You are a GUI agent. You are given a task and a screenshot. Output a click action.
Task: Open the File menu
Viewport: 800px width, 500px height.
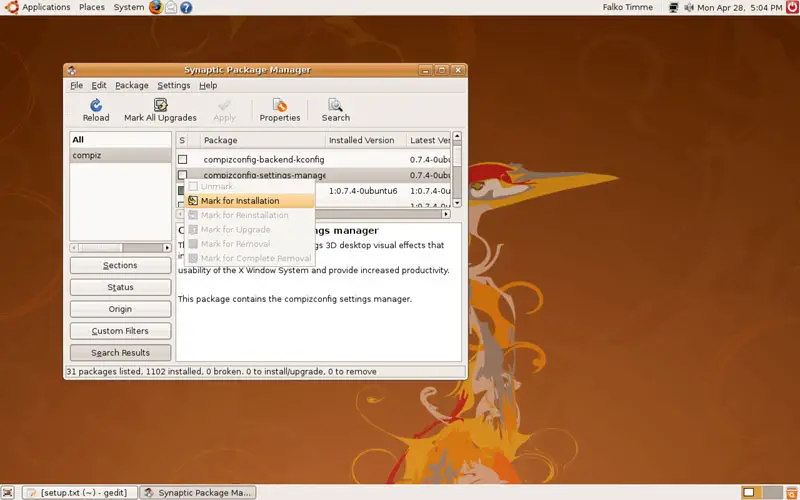(77, 85)
